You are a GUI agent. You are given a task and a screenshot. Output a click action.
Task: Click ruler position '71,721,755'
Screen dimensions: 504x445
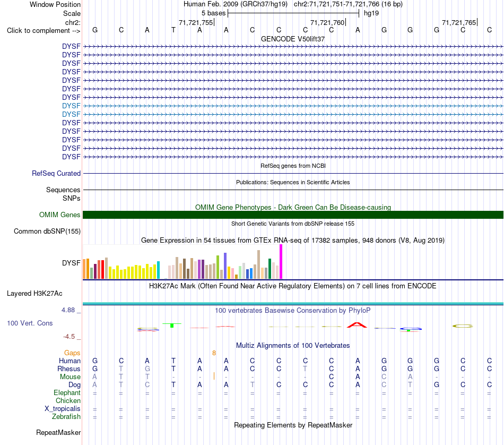pos(196,22)
